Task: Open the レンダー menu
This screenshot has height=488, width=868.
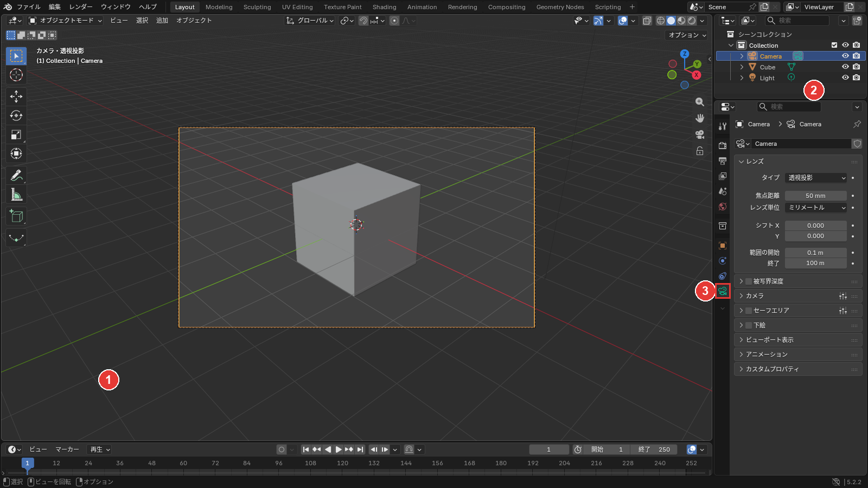Action: [x=81, y=7]
